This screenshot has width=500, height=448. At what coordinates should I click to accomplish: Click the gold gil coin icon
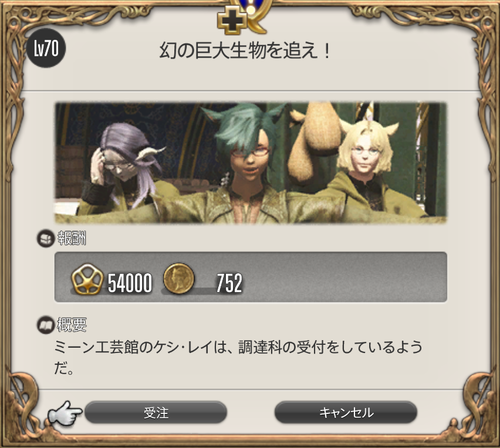pos(178,279)
